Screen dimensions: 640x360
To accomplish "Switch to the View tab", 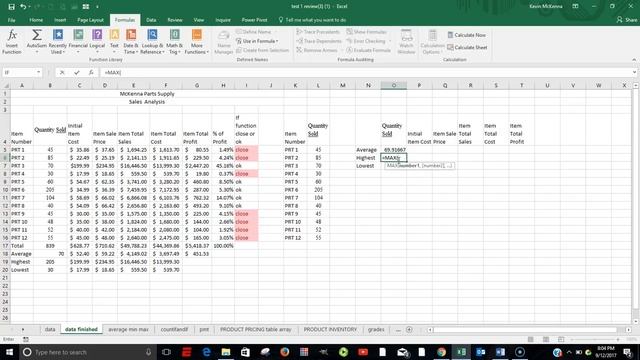I will pos(199,20).
